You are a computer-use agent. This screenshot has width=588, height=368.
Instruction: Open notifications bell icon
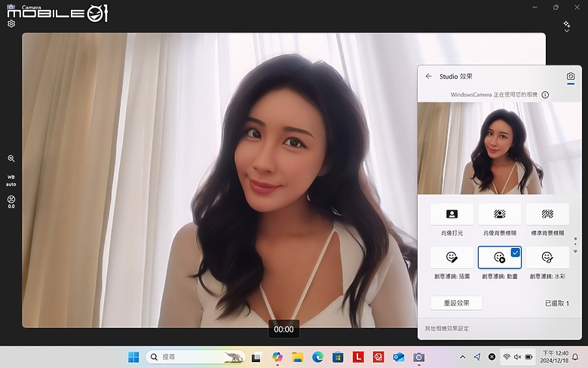click(575, 357)
